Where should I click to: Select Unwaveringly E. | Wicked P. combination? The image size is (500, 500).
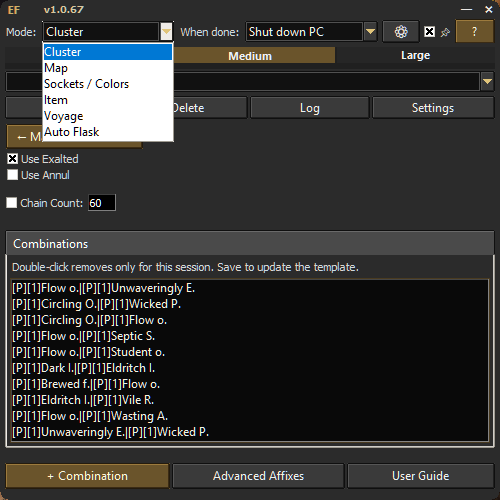[x=250, y=432]
